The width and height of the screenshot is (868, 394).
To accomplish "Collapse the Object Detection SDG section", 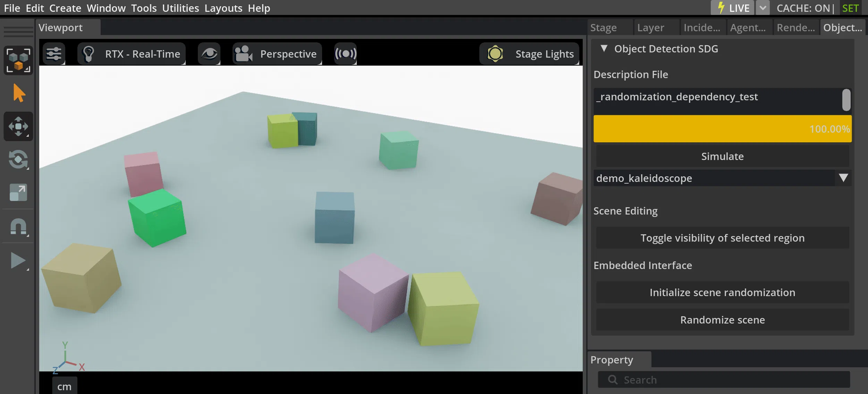I will [x=605, y=49].
